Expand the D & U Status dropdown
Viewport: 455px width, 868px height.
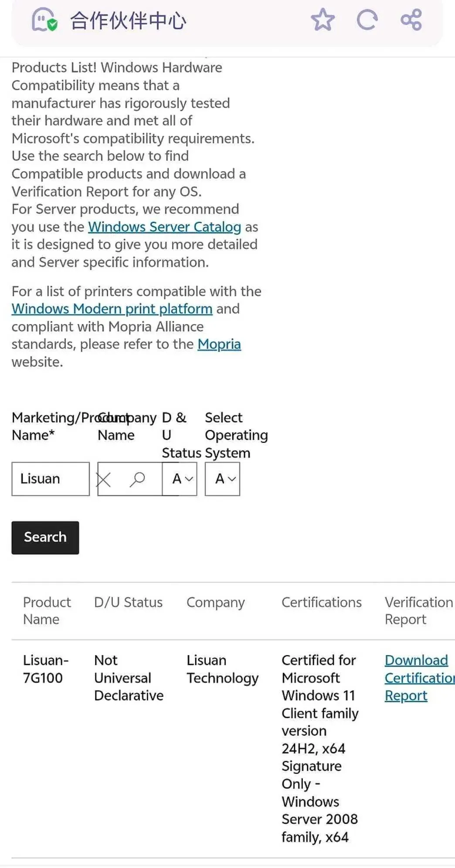[x=182, y=479]
